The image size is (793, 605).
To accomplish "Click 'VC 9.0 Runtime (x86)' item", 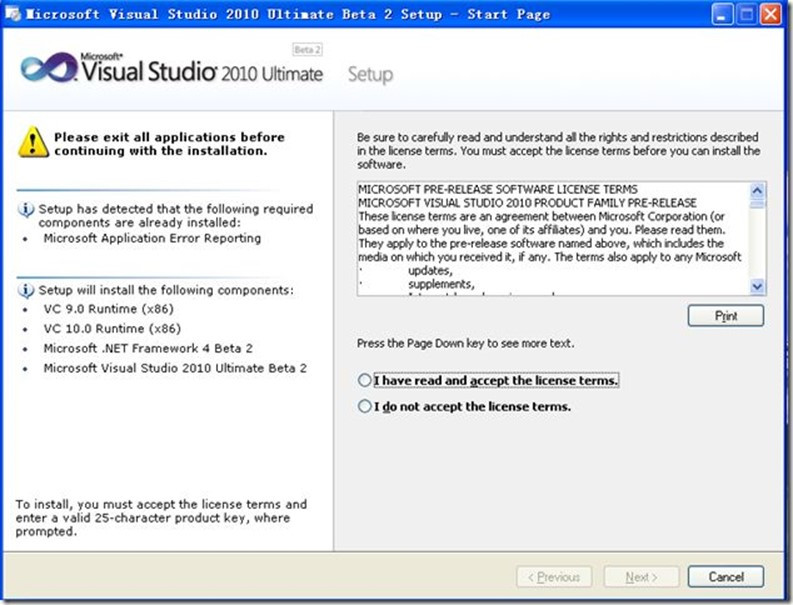I will coord(109,309).
